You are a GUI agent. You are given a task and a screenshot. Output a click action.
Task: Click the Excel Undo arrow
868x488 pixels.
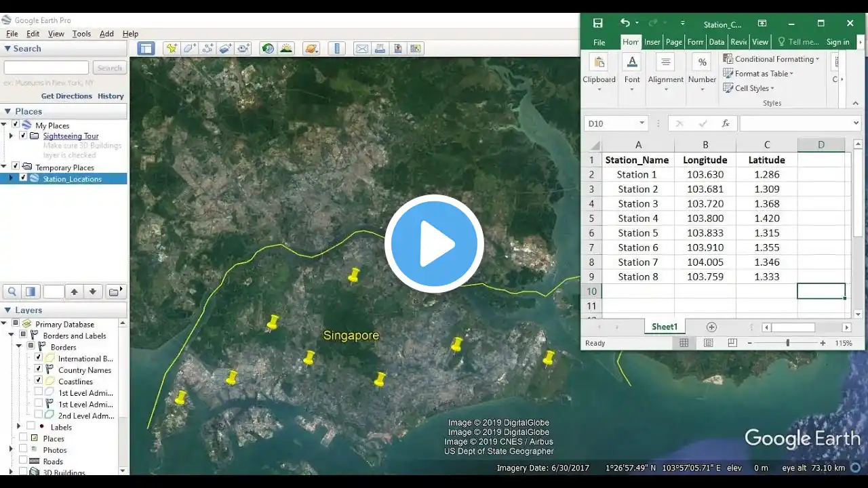pyautogui.click(x=625, y=23)
